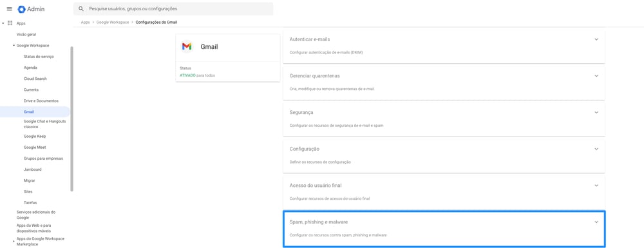Select Cloud Search in sidebar
644x248 pixels.
35,79
